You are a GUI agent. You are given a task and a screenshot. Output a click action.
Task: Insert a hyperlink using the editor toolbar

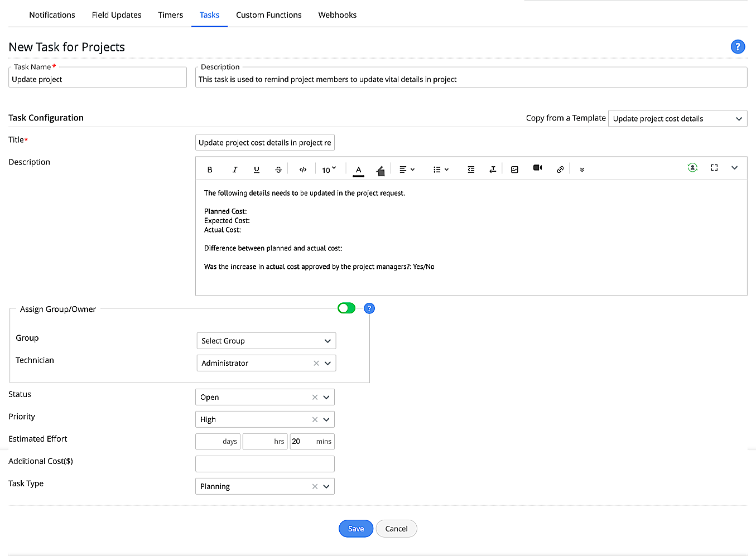(560, 169)
